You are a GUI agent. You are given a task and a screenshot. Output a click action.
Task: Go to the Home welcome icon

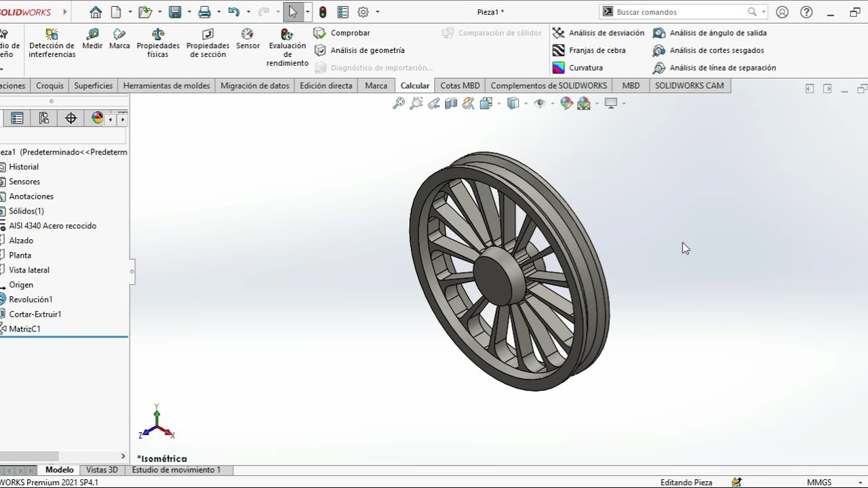coord(96,12)
